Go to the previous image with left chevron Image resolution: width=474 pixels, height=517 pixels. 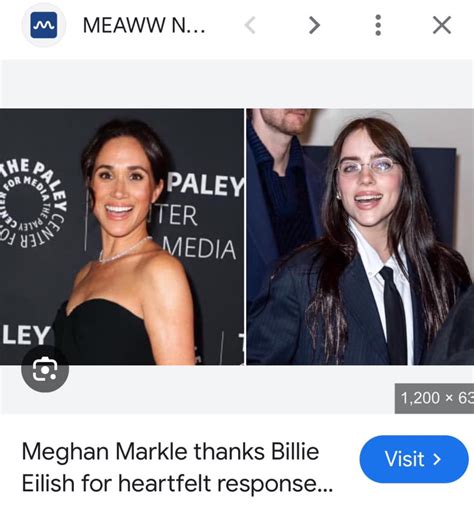pos(250,26)
